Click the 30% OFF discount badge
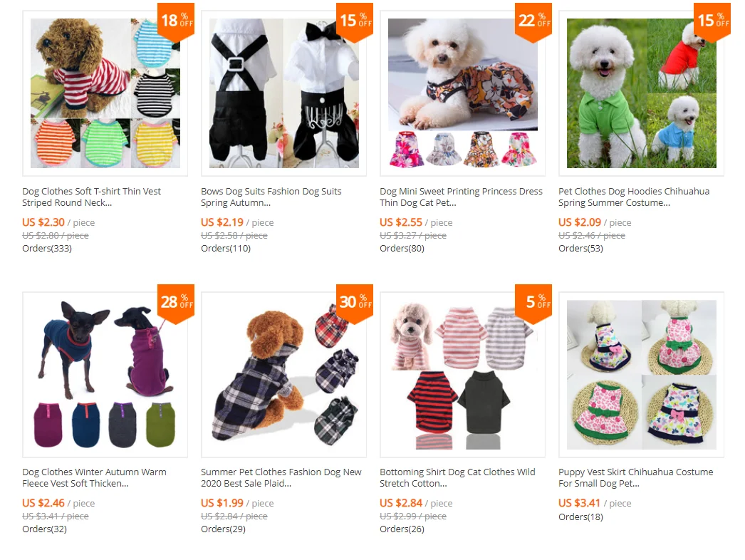This screenshot has height=560, width=745. 355,304
